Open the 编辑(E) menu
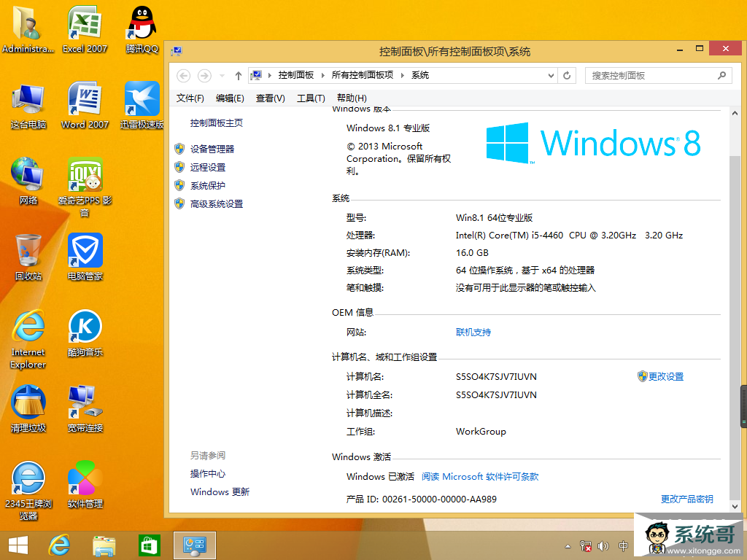 click(x=230, y=98)
